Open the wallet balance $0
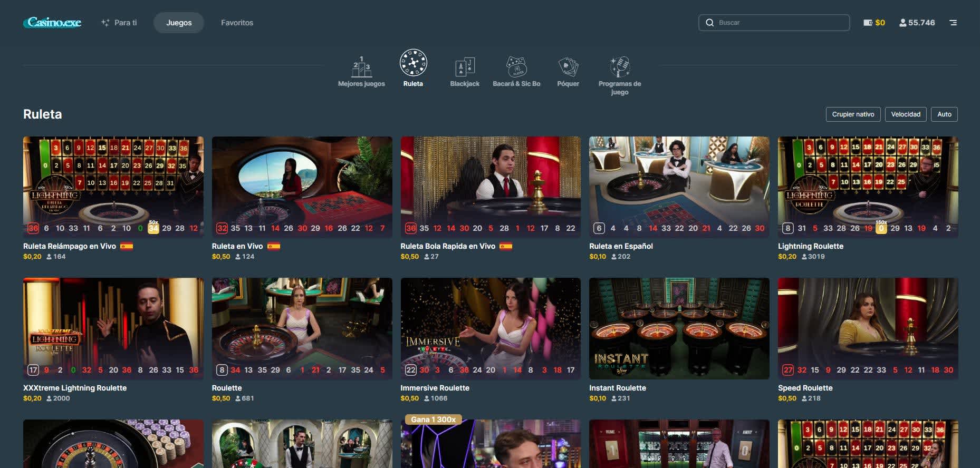 point(874,23)
